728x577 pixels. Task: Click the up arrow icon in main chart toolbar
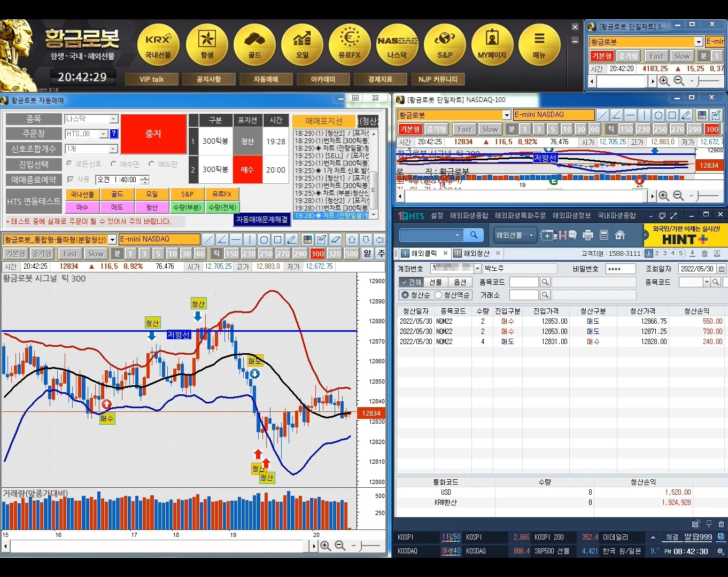click(x=352, y=239)
